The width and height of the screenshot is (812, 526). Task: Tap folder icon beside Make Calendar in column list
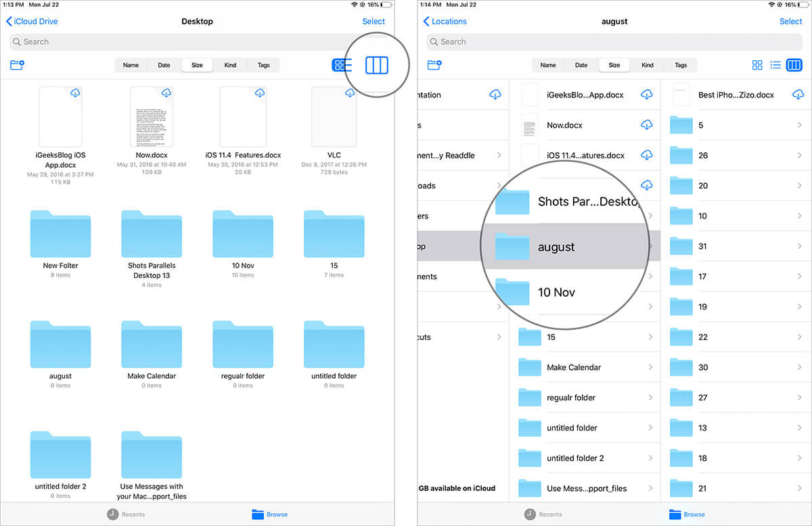[530, 367]
